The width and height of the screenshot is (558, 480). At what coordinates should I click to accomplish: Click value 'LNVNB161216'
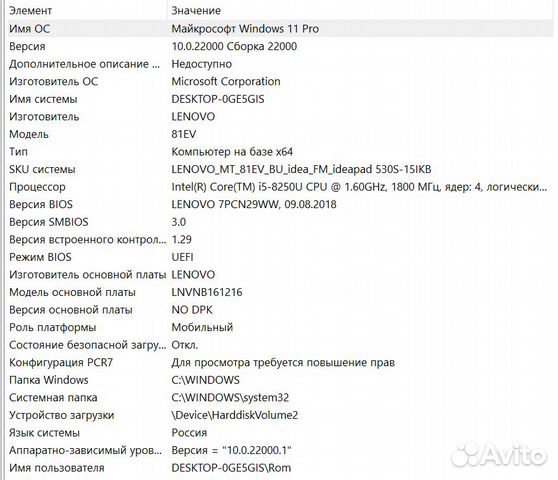(207, 292)
